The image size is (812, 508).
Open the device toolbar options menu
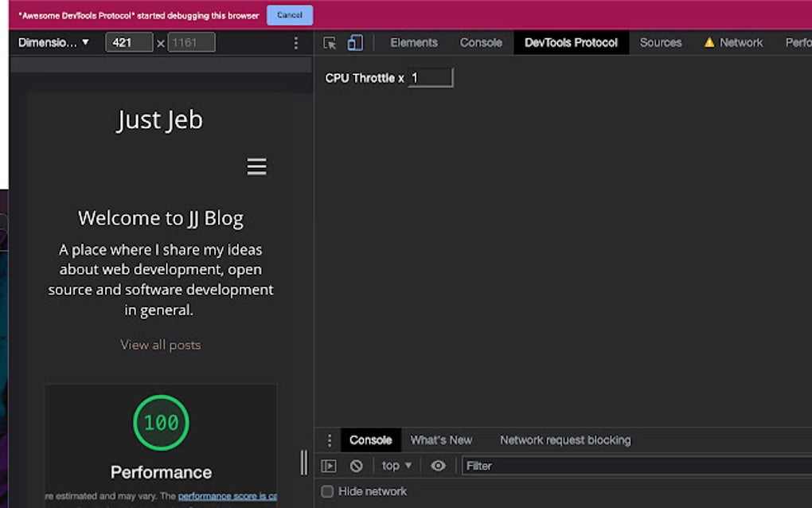pyautogui.click(x=295, y=42)
